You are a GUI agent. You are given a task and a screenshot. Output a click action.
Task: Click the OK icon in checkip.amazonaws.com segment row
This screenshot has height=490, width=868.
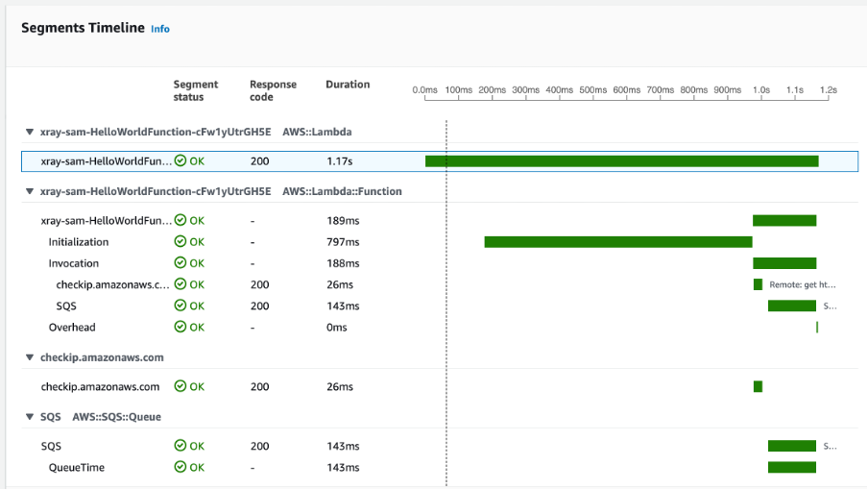[181, 386]
